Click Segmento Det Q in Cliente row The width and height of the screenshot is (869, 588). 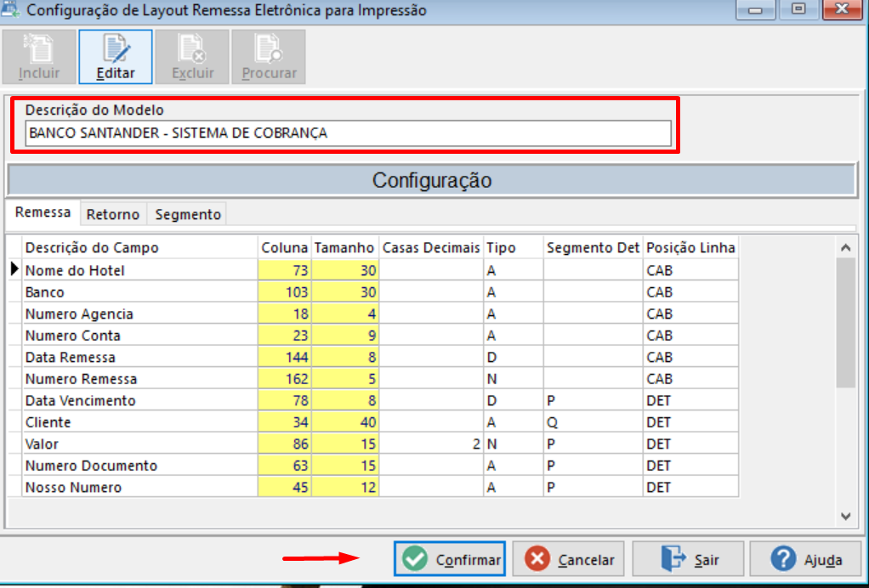(x=593, y=422)
